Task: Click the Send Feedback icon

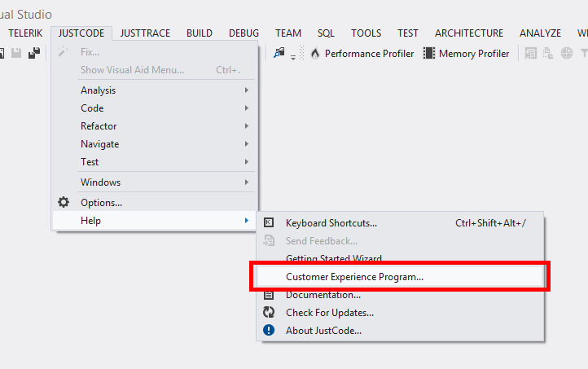Action: (x=269, y=240)
